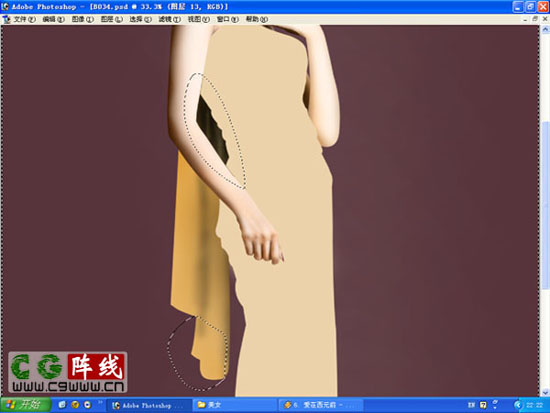Open the 窗口 menu
The image size is (550, 413).
pos(228,19)
